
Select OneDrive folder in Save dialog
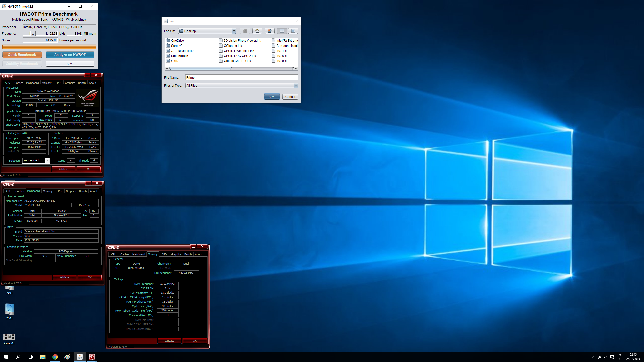(x=175, y=40)
